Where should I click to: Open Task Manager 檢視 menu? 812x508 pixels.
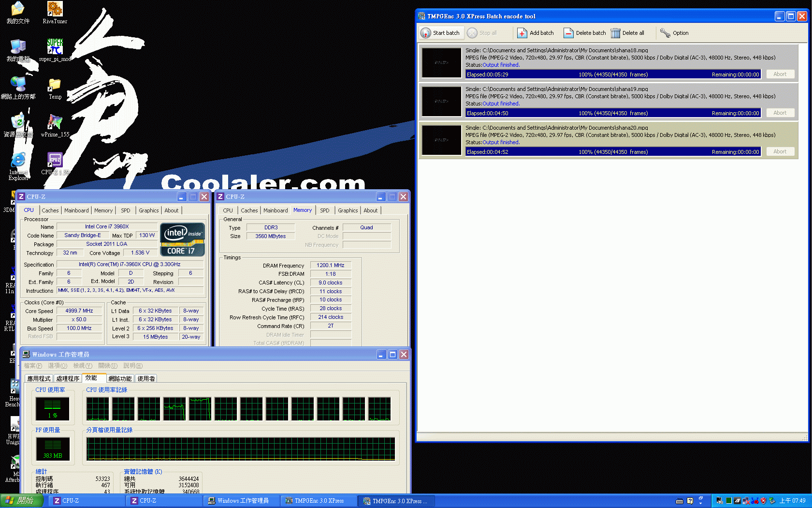point(83,366)
